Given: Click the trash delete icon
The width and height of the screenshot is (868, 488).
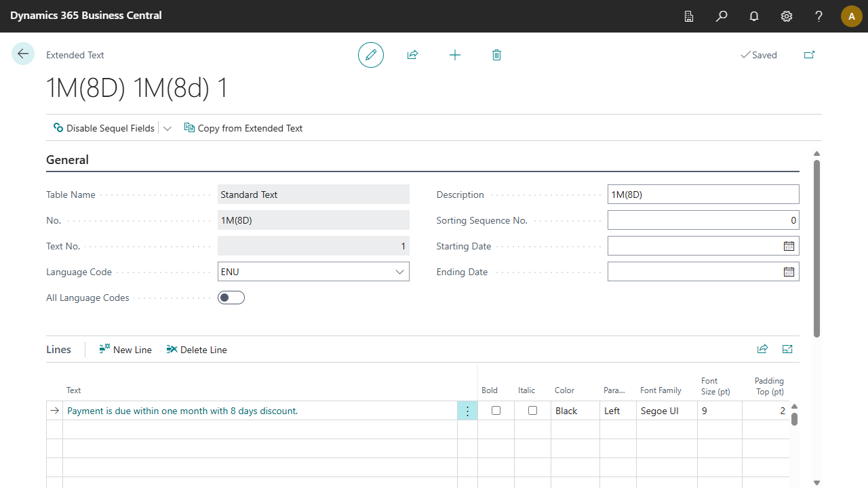Looking at the screenshot, I should pyautogui.click(x=496, y=55).
